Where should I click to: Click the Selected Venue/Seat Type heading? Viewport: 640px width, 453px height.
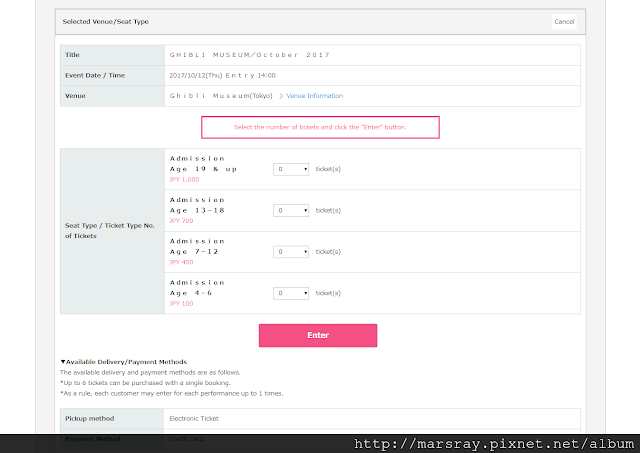click(105, 22)
